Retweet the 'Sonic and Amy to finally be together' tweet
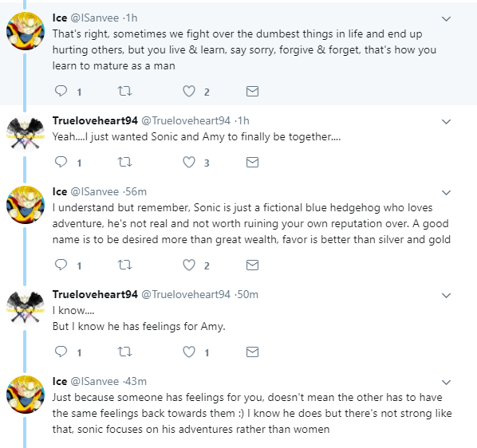The height and width of the screenshot is (448, 477). [124, 162]
